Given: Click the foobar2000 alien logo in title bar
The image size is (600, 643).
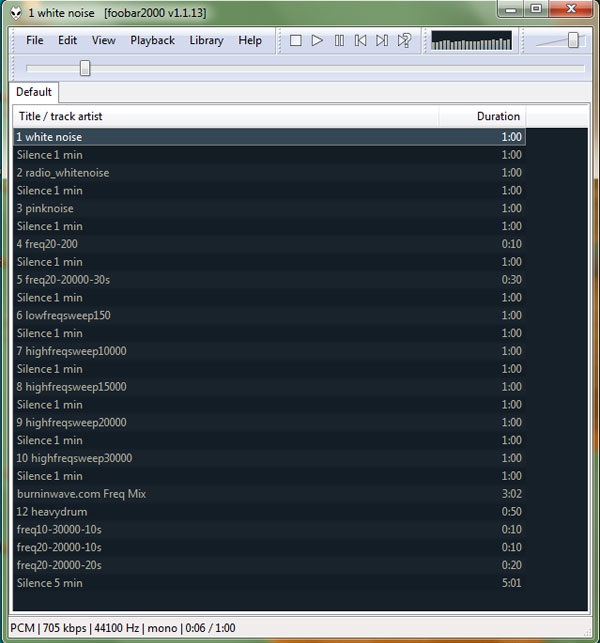Looking at the screenshot, I should [x=16, y=13].
